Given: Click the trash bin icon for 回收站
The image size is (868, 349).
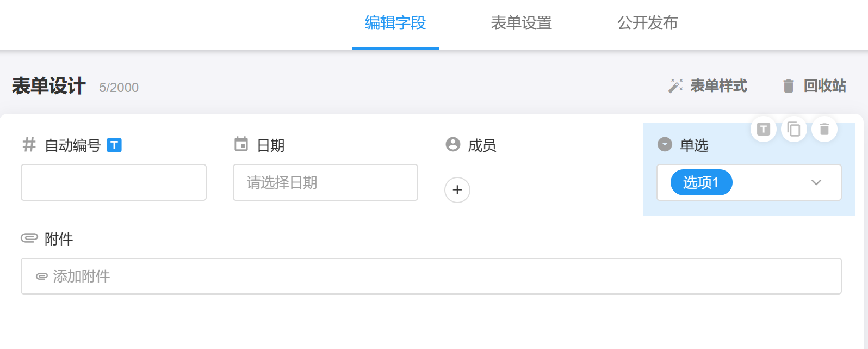Looking at the screenshot, I should pyautogui.click(x=788, y=86).
